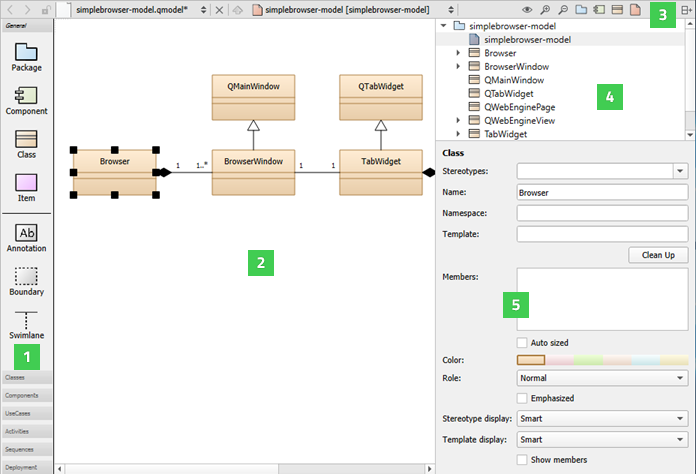Click the Name field containing Browser
Image resolution: width=696 pixels, height=474 pixels.
pos(602,192)
